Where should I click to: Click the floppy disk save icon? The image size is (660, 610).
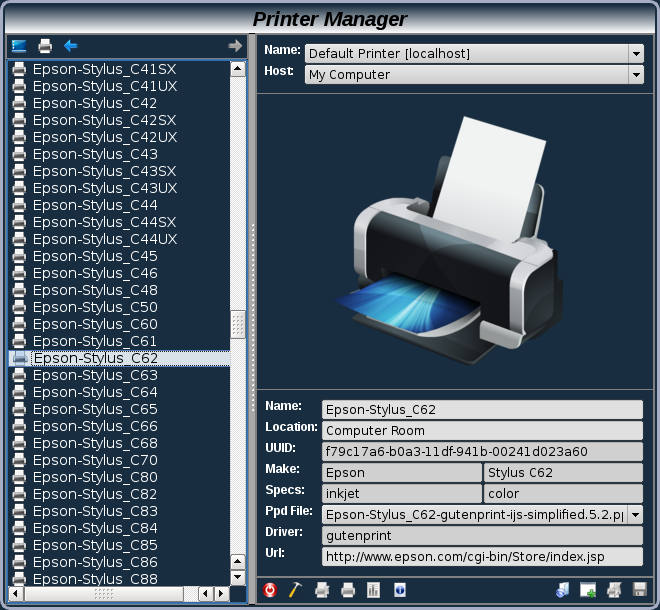click(x=640, y=590)
